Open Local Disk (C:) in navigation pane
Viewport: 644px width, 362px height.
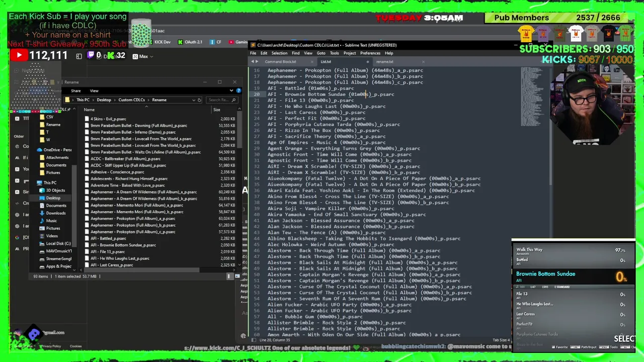pos(58,243)
